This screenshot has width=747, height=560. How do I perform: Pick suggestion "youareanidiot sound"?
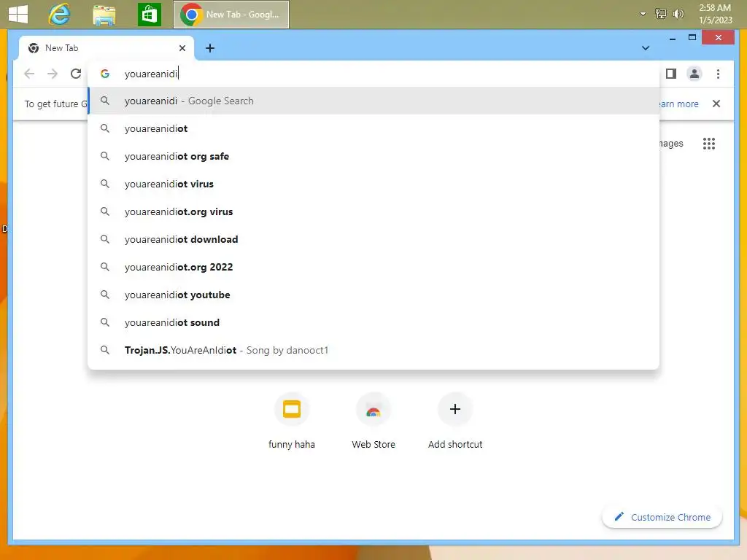pos(373,322)
